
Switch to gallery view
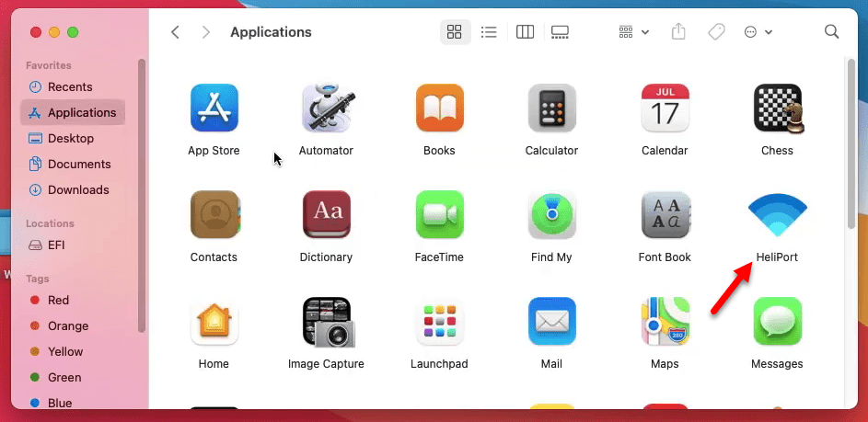click(560, 32)
